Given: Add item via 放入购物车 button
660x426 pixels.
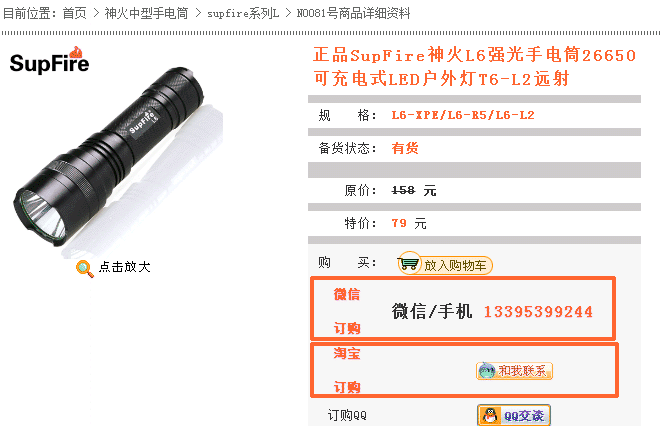Looking at the screenshot, I should (x=444, y=265).
